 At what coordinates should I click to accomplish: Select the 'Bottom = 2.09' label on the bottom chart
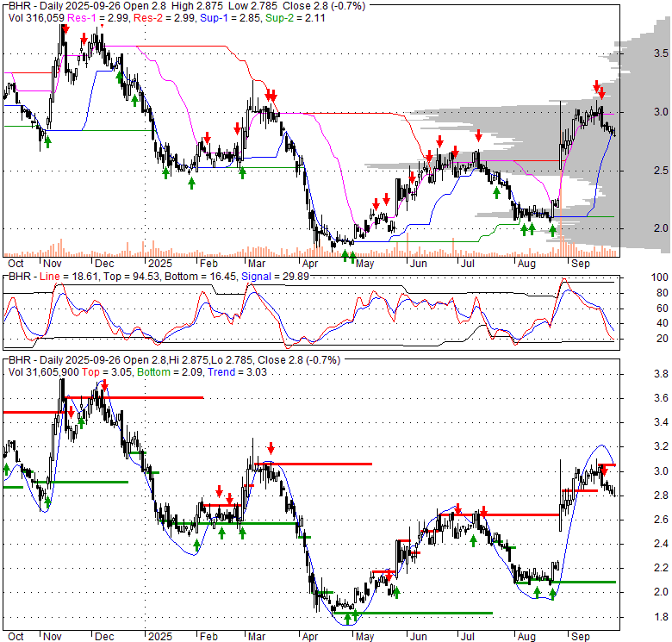pos(170,372)
